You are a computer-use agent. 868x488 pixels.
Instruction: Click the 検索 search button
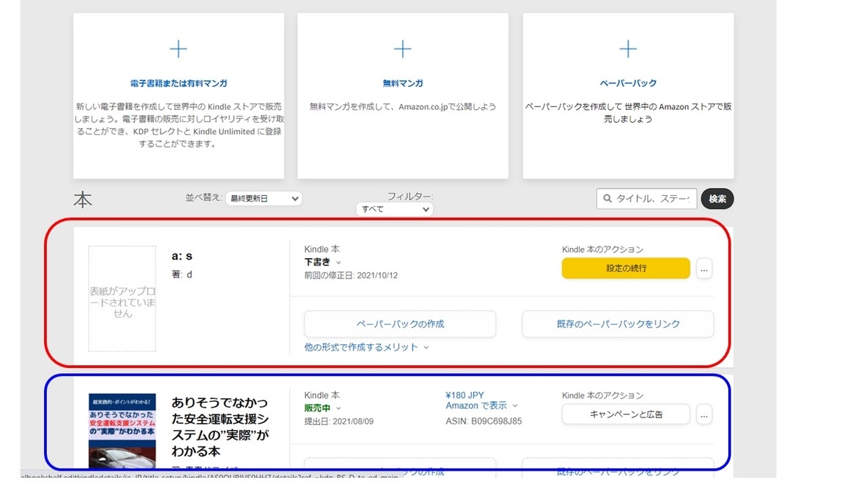click(717, 198)
